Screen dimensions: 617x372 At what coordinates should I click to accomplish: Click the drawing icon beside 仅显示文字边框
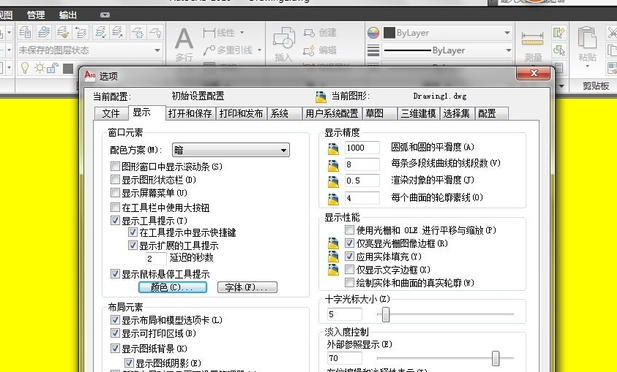pos(333,270)
